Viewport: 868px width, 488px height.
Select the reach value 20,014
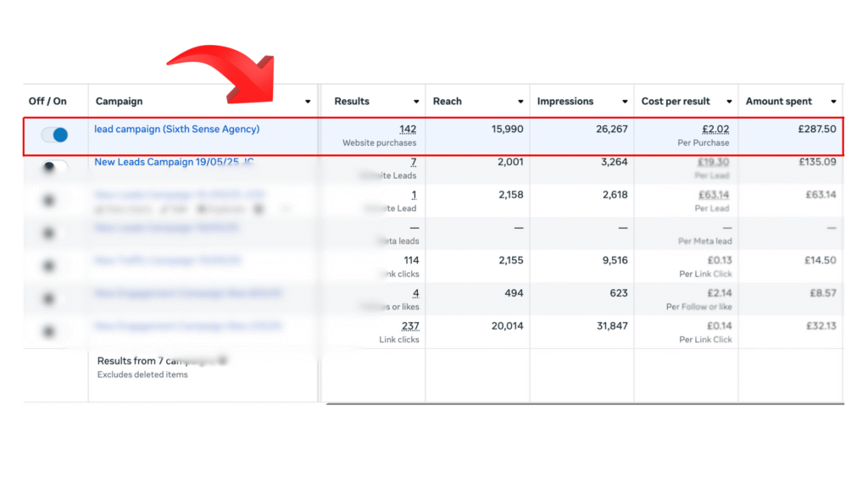click(x=508, y=326)
